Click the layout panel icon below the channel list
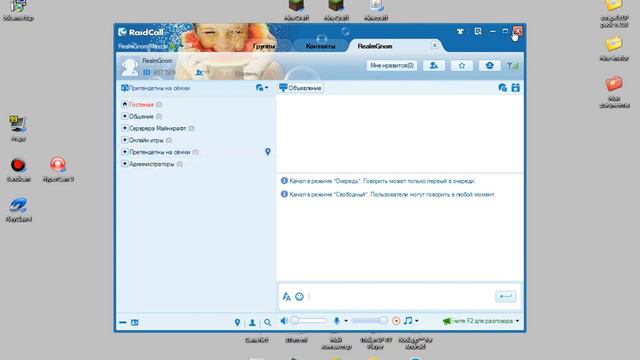Viewport: 640px width, 360px height. point(135,322)
